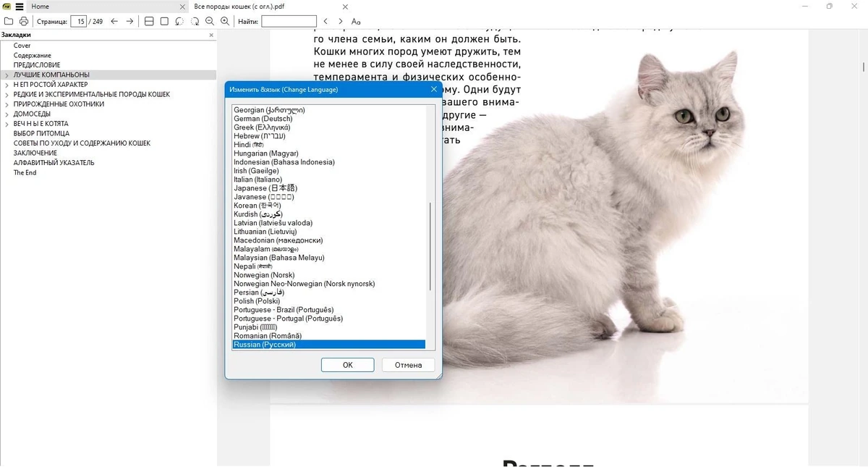The image size is (868, 467).
Task: Select Malaysian (Bahasa Melayu) language
Action: (x=329, y=258)
